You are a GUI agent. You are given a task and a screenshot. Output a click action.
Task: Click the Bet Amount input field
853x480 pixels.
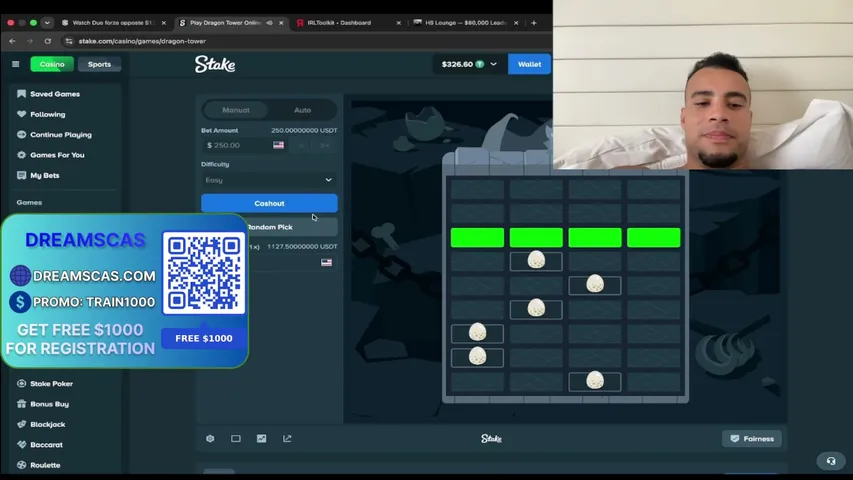coord(244,145)
